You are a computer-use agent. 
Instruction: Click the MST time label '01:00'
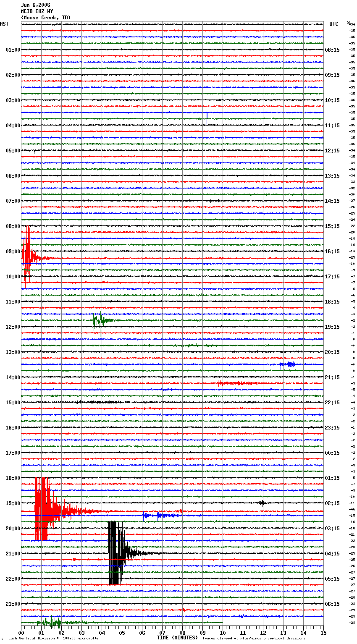coord(13,50)
